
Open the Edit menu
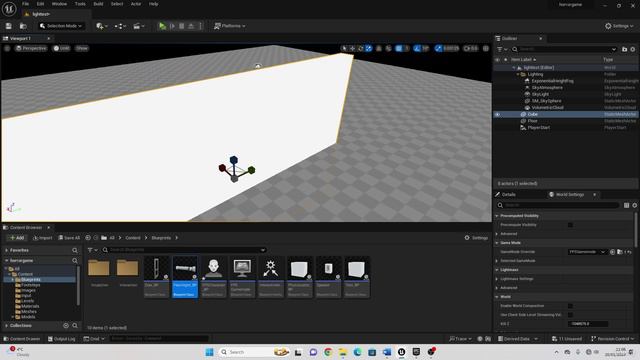(x=40, y=4)
